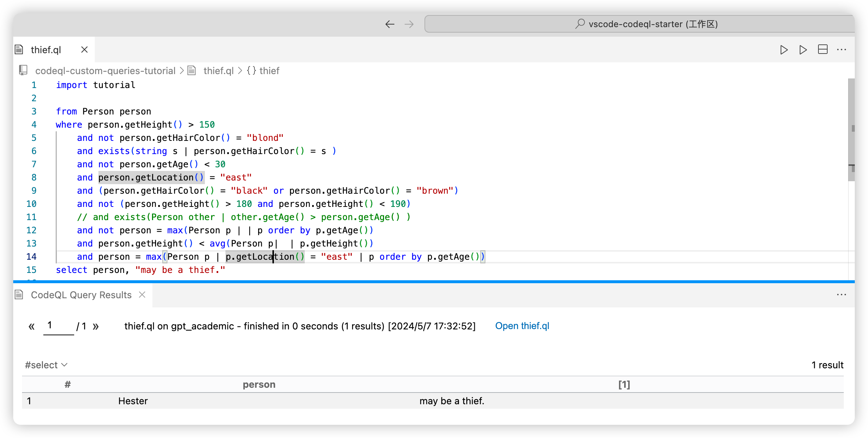Click the Go Forward arrow
The width and height of the screenshot is (868, 438).
(x=409, y=24)
